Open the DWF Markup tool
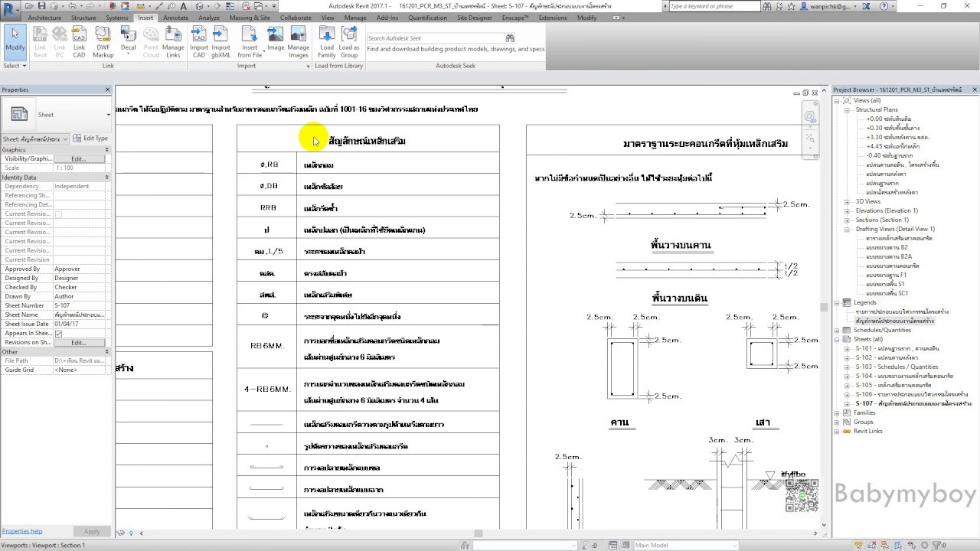 click(x=103, y=42)
